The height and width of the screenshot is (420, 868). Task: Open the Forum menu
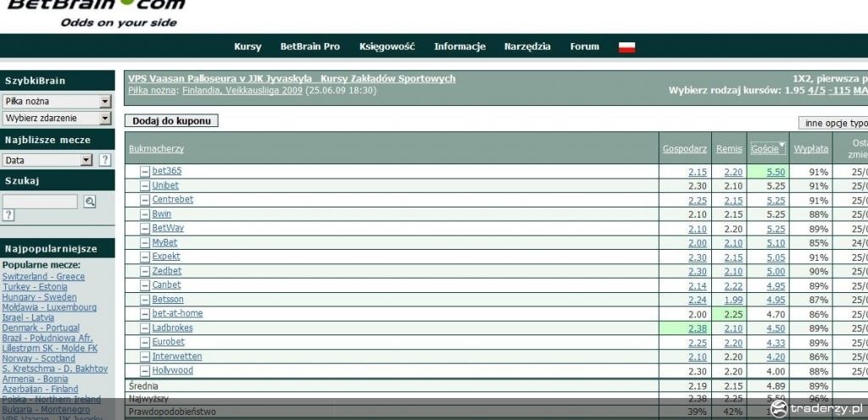tap(585, 47)
